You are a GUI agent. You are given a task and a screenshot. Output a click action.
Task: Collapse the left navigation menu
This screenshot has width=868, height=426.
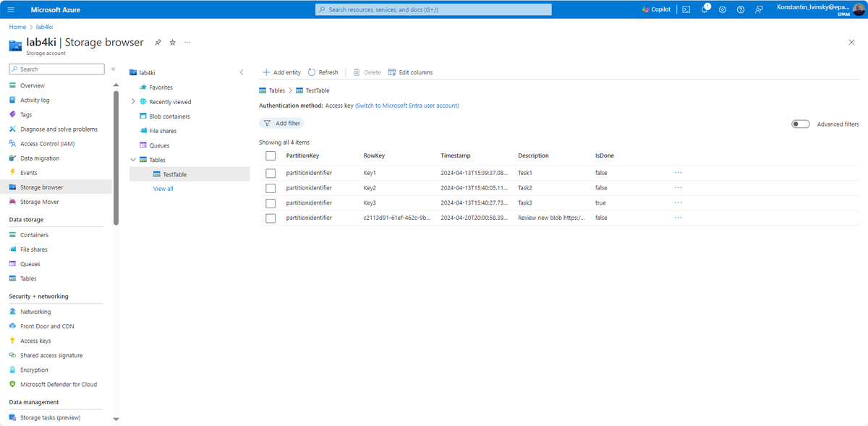pos(113,69)
